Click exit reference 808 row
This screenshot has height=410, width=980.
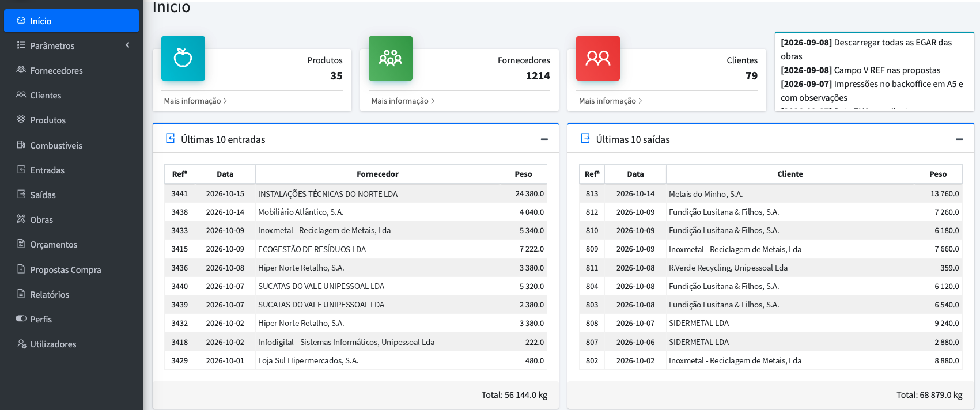(x=771, y=323)
